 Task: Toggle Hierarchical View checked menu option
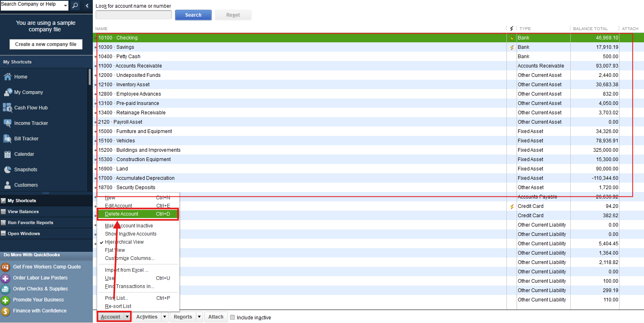(x=124, y=242)
